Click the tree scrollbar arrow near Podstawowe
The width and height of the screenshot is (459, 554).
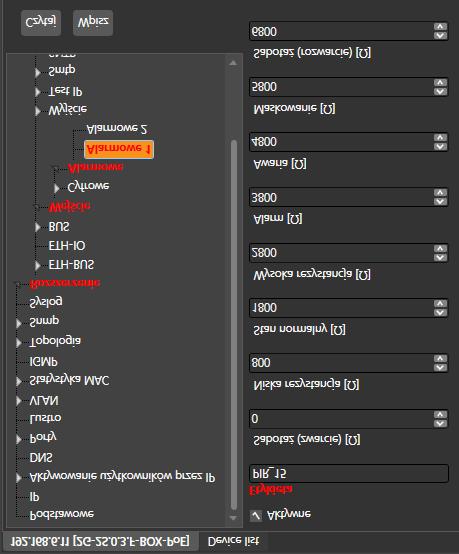click(233, 518)
